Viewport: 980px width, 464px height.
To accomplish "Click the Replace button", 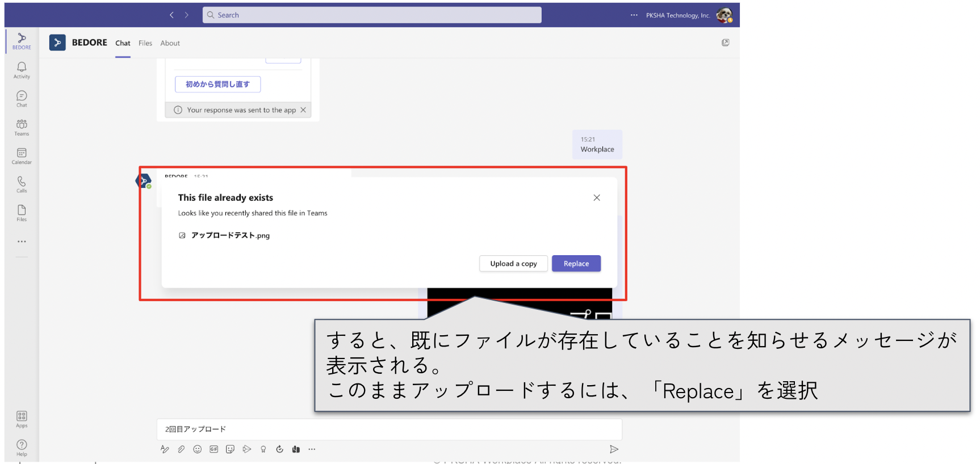I will (x=576, y=264).
